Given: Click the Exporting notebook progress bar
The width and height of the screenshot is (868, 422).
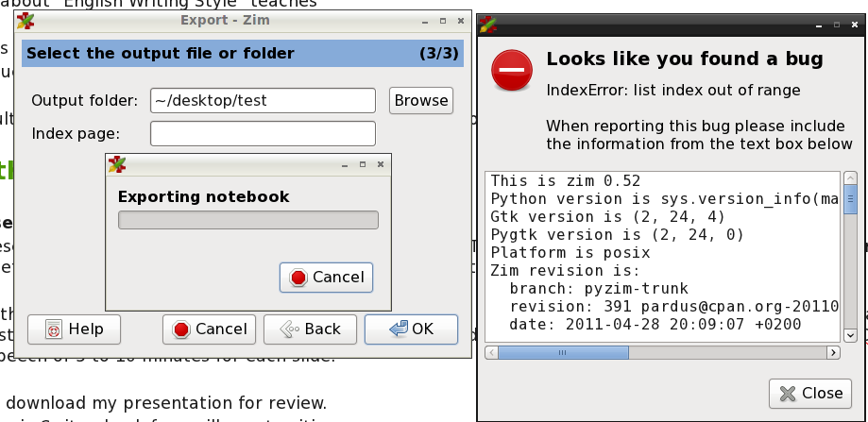Looking at the screenshot, I should [247, 220].
